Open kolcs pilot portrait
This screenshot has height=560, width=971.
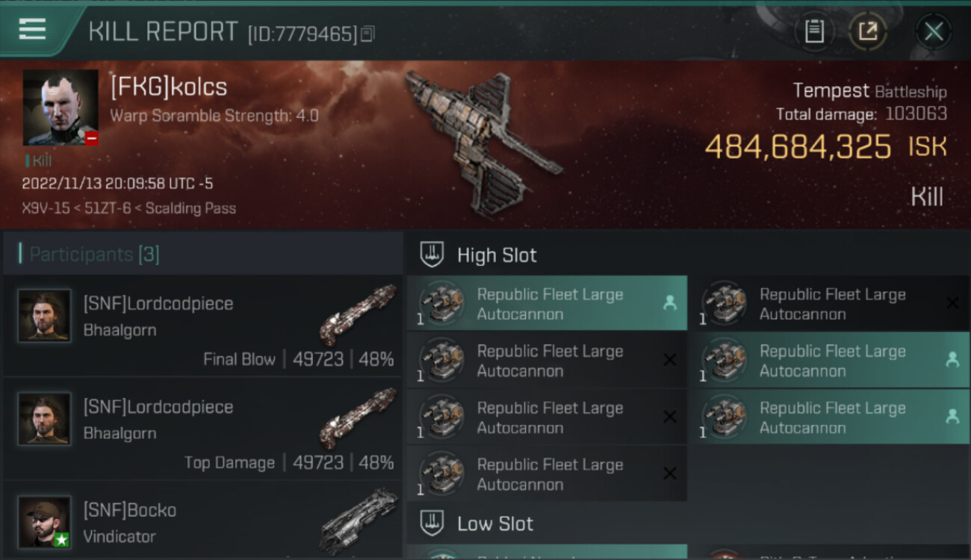click(61, 108)
